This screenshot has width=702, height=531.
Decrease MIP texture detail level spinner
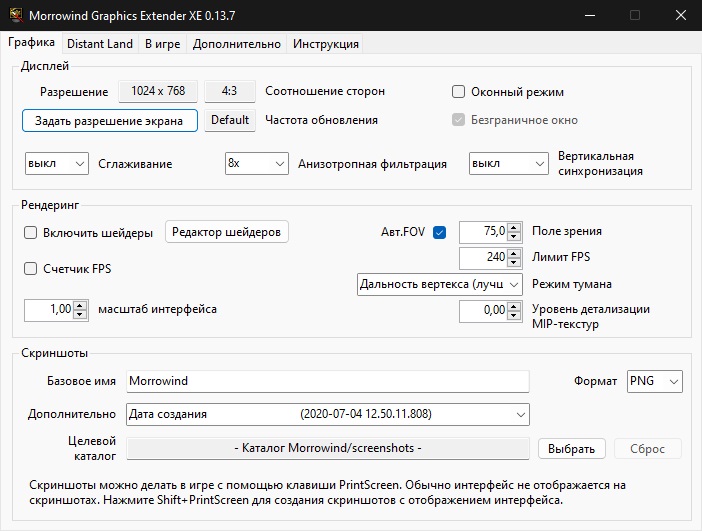pyautogui.click(x=514, y=317)
